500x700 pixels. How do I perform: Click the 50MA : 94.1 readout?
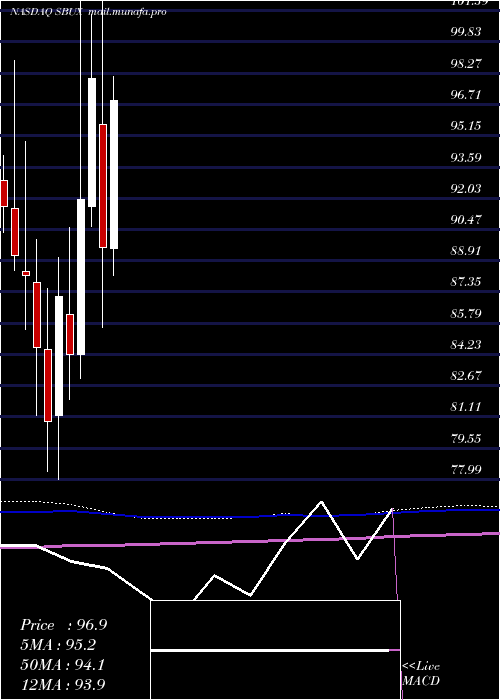click(62, 665)
